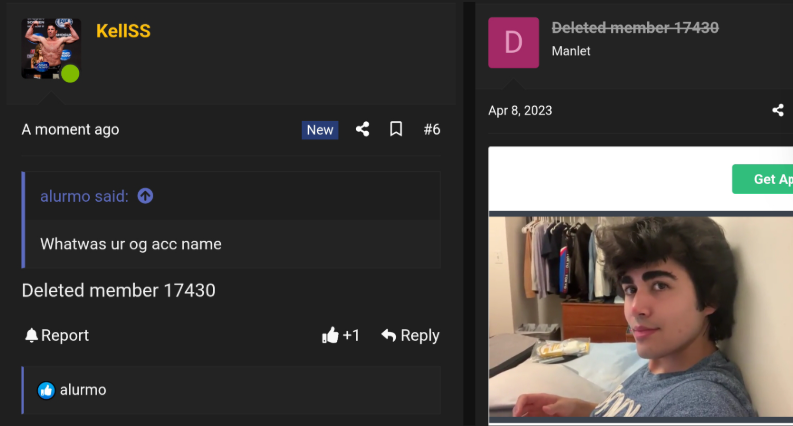Click the green Get App button
Viewport: 793px width, 426px height.
pos(762,179)
